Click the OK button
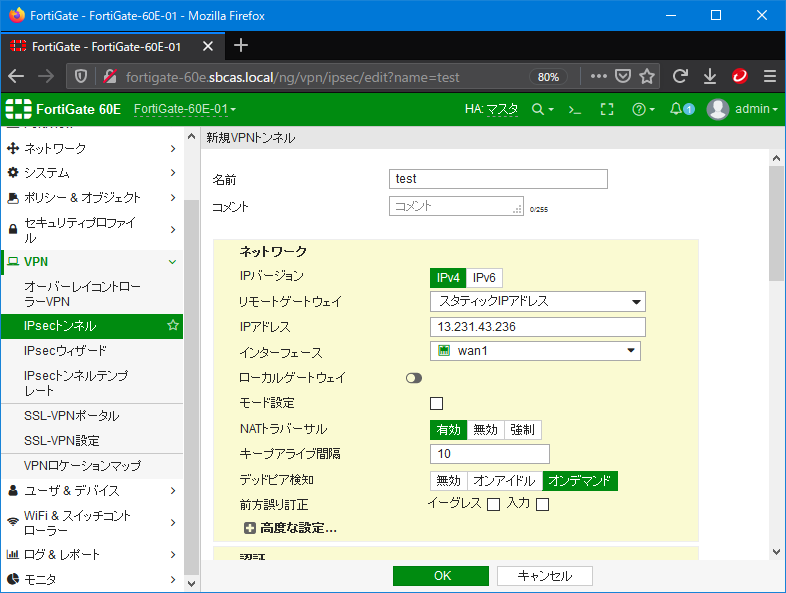 [441, 576]
